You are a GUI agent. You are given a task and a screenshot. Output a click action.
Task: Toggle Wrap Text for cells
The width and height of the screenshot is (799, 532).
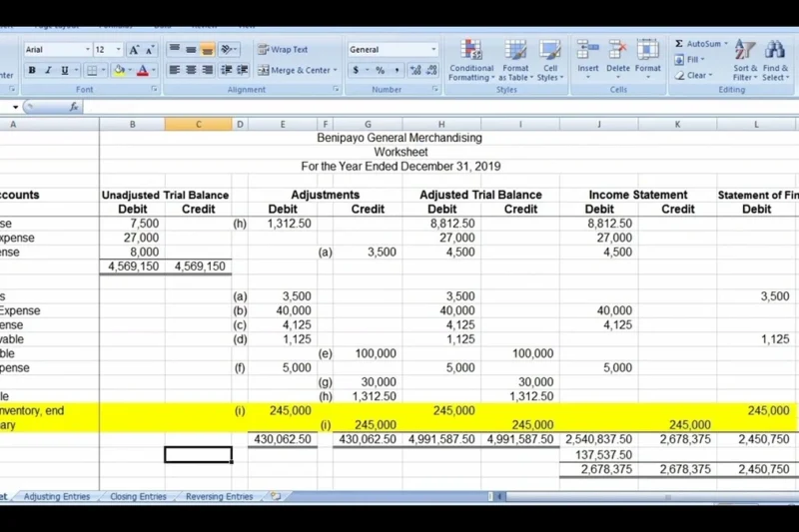(x=284, y=49)
